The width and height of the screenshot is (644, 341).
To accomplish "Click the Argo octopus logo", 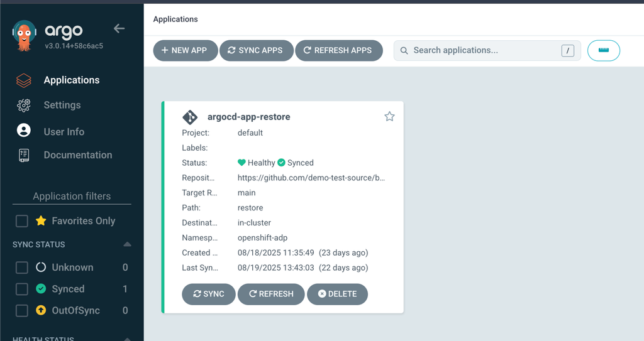I will click(x=25, y=36).
